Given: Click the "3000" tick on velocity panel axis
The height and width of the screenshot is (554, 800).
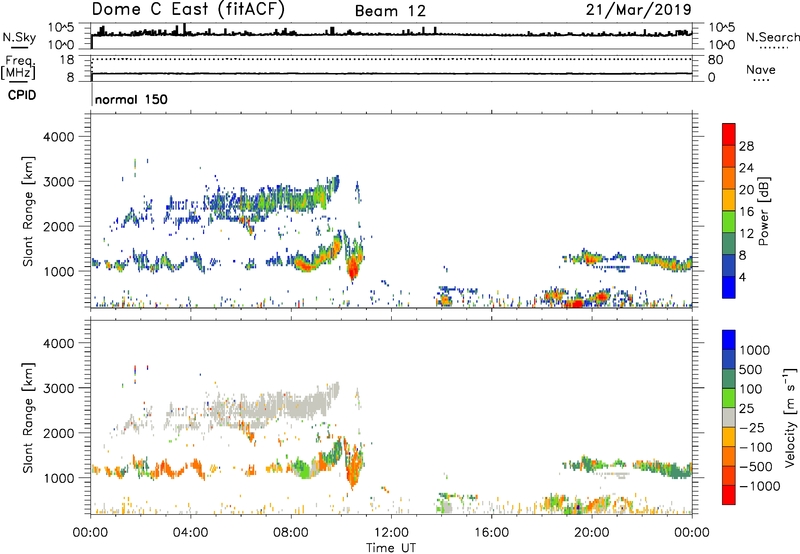Looking at the screenshot, I should pos(58,388).
